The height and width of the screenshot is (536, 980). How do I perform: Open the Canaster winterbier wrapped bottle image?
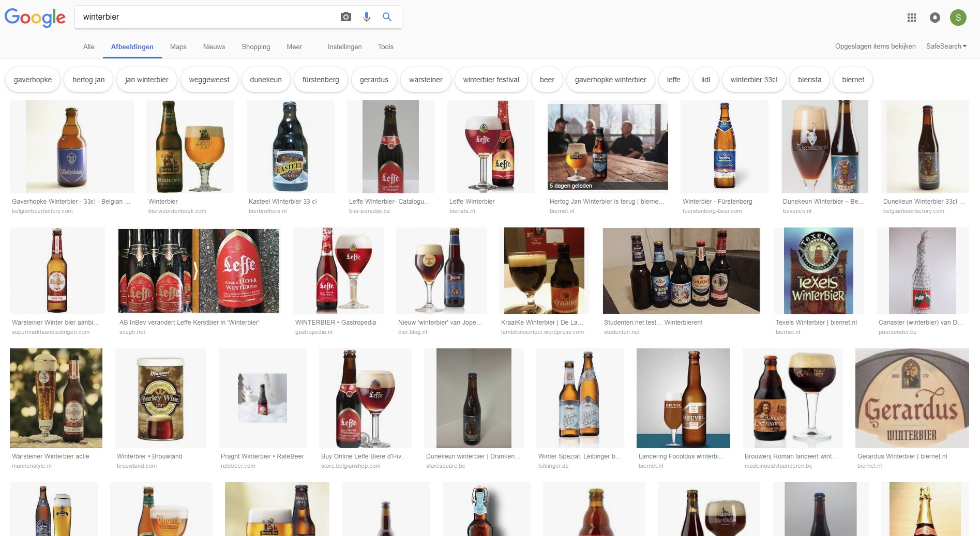coord(923,271)
